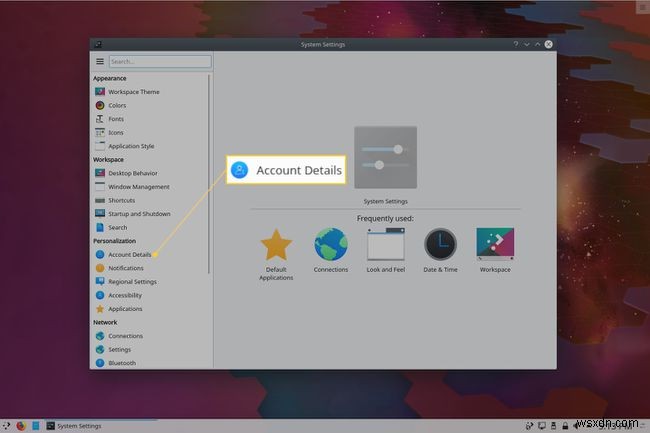This screenshot has width=650, height=433.
Task: Click the Applications star icon in sidebar
Action: [x=100, y=309]
